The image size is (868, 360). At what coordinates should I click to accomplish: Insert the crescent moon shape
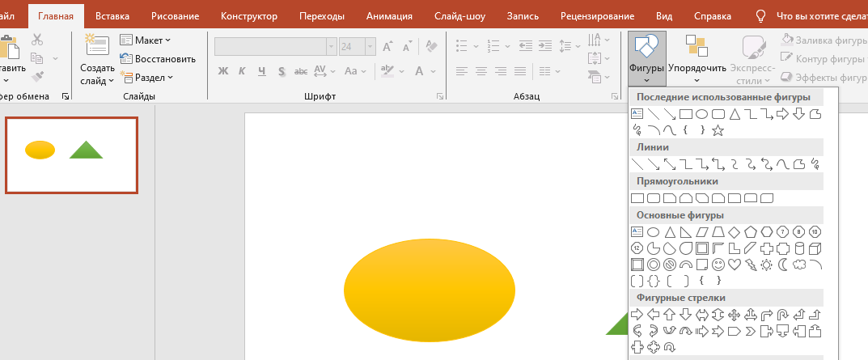point(783,265)
